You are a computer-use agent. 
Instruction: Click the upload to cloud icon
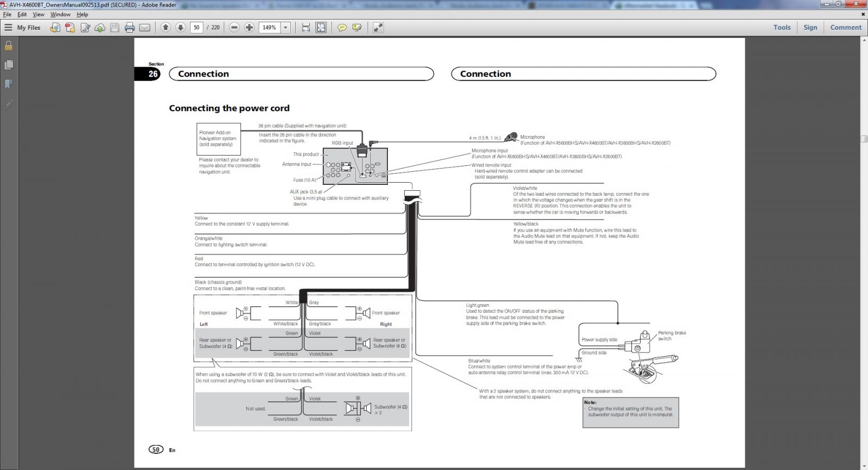100,28
